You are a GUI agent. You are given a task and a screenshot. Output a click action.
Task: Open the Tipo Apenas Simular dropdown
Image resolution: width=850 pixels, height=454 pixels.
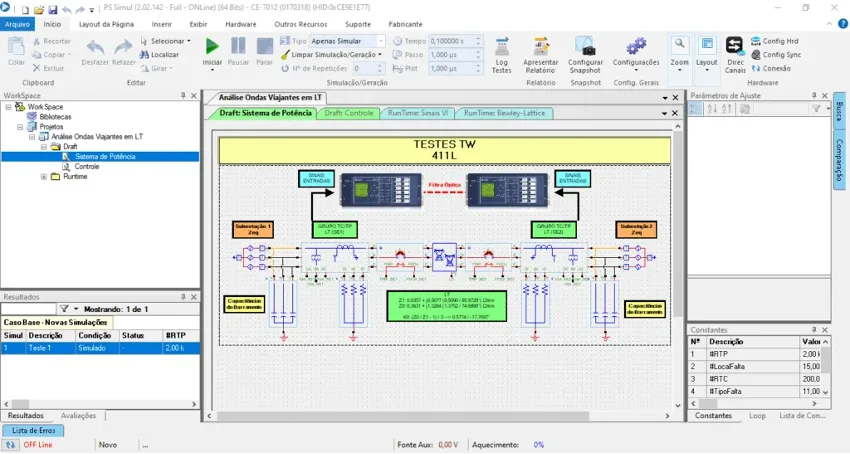tap(381, 41)
